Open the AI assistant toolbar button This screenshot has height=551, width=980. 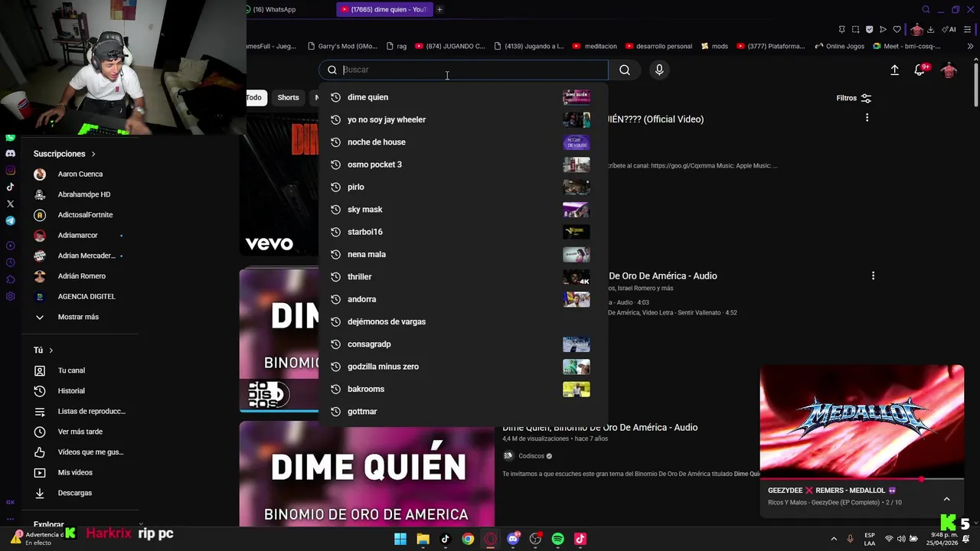[x=949, y=29]
